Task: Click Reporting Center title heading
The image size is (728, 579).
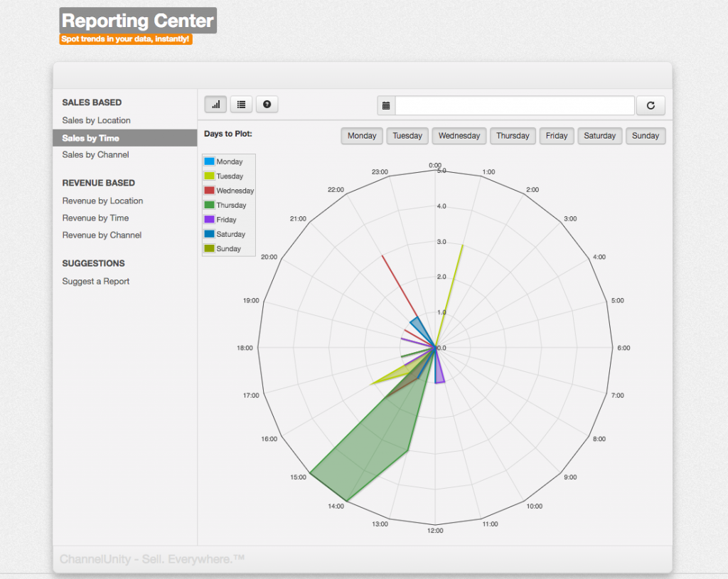Action: click(x=138, y=21)
